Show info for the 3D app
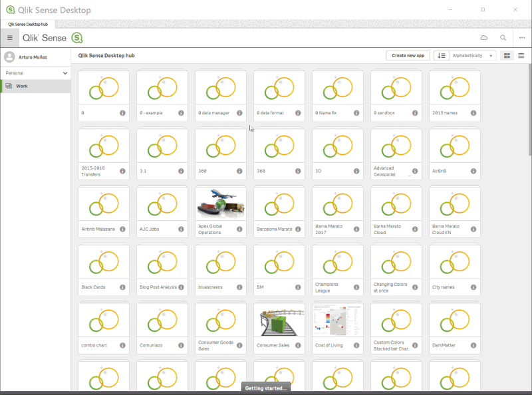The width and height of the screenshot is (532, 395). click(356, 171)
